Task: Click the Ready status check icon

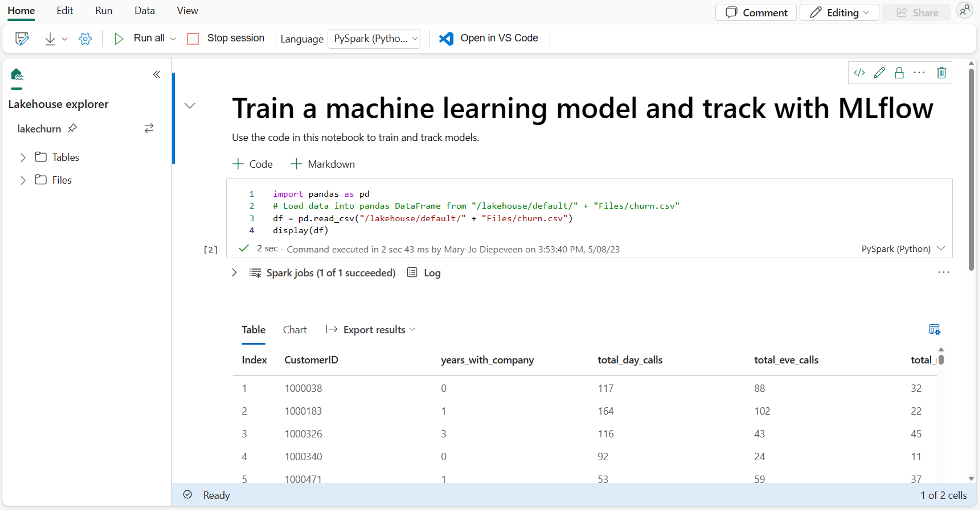Action: [187, 494]
